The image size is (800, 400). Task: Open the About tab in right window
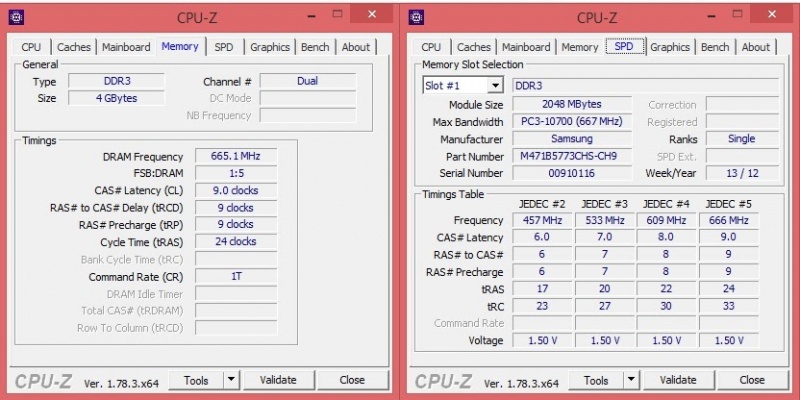tap(756, 47)
